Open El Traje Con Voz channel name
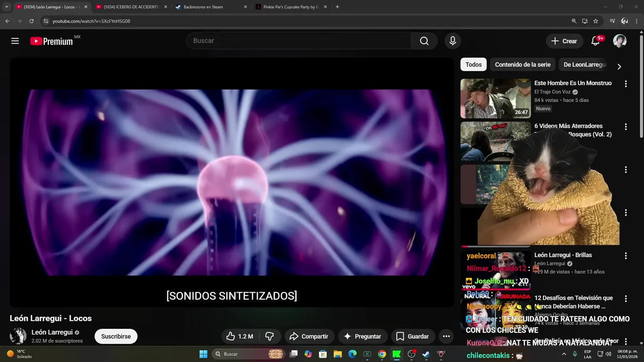Viewport: 644px width, 362px height. tap(552, 92)
